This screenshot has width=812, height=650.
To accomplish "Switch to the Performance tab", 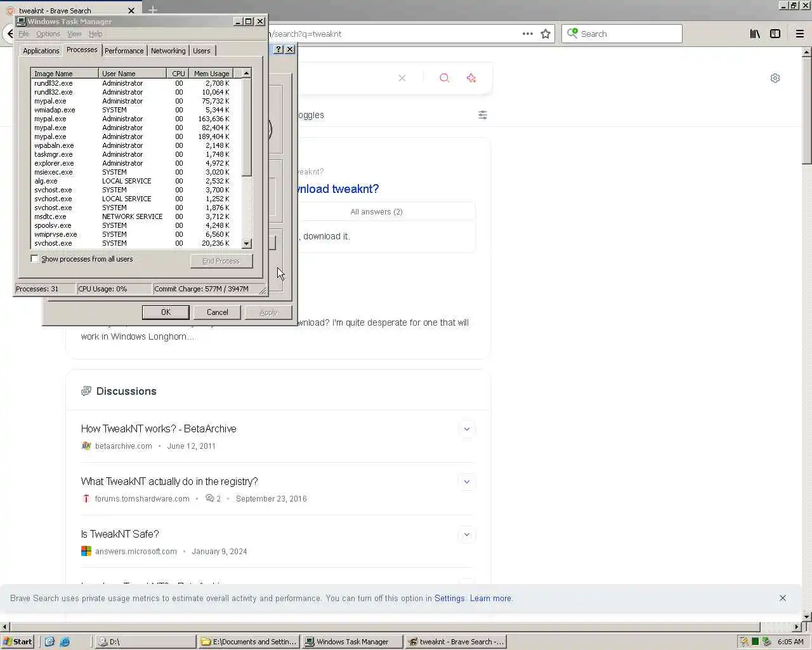I will tap(124, 51).
